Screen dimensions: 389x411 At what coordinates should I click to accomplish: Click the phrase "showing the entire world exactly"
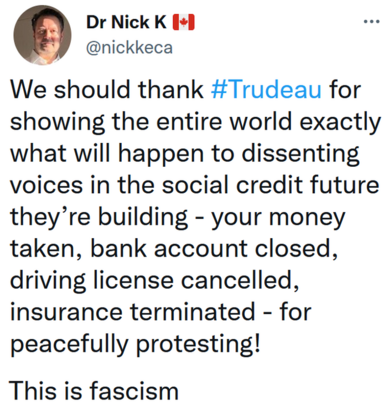pyautogui.click(x=195, y=122)
